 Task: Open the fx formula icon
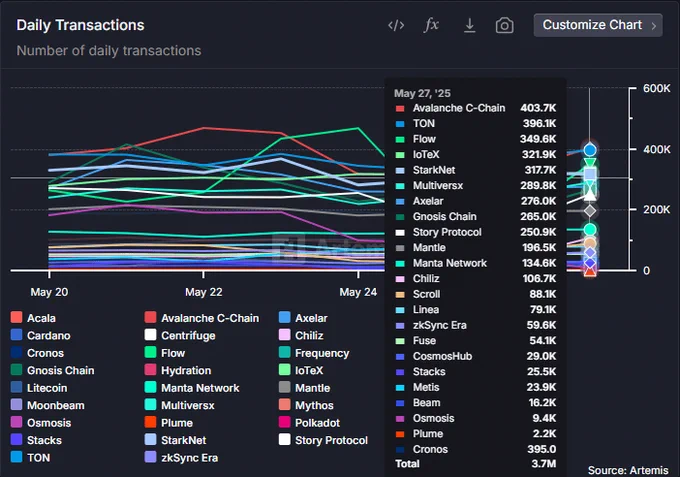(431, 25)
